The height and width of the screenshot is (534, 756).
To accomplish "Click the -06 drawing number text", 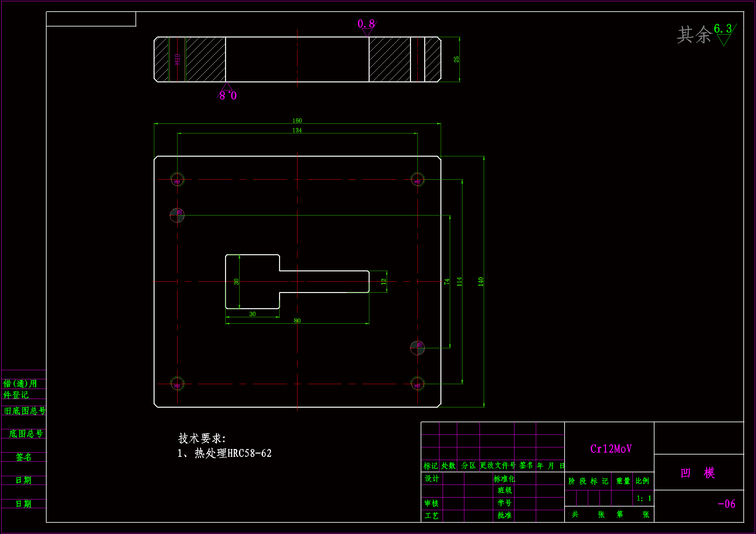I will click(726, 504).
